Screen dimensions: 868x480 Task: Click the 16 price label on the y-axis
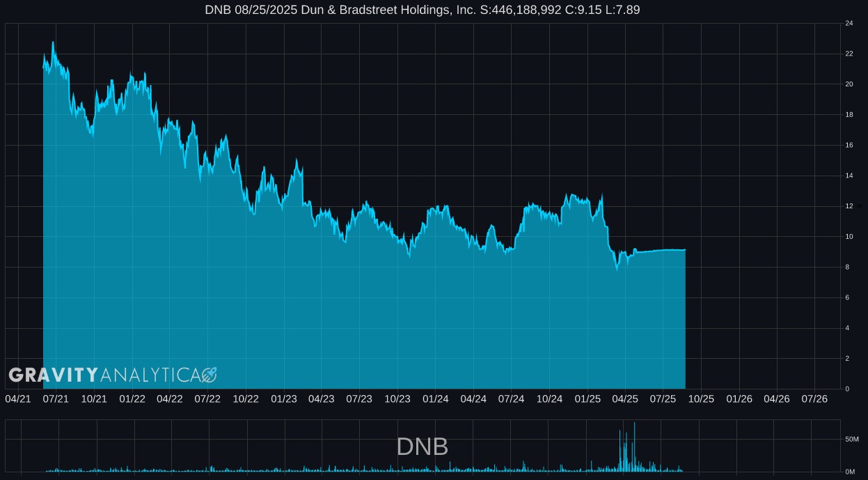coord(849,146)
